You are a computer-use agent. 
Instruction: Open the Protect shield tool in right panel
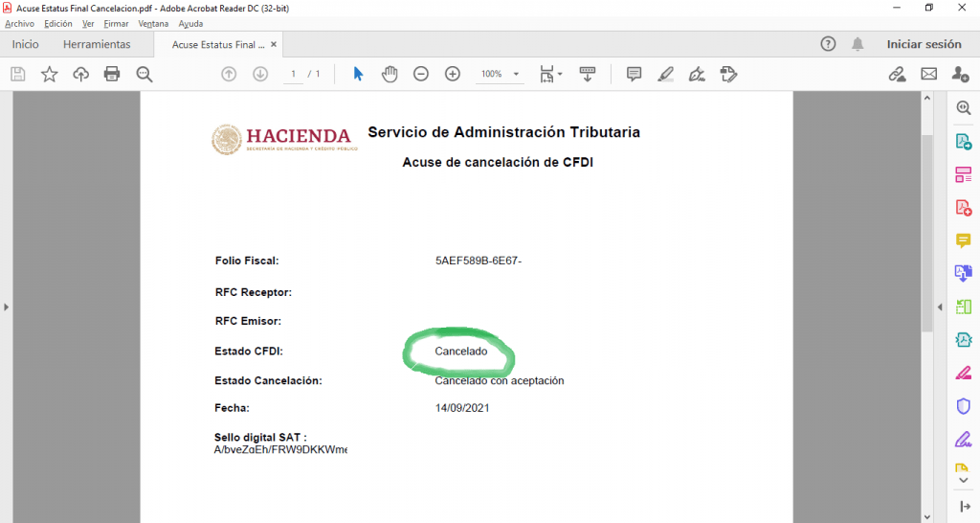click(964, 406)
